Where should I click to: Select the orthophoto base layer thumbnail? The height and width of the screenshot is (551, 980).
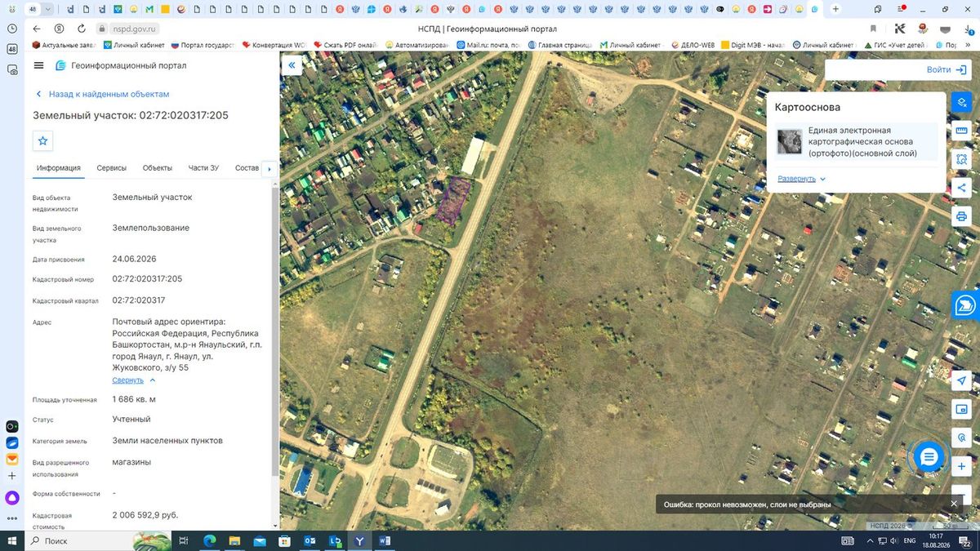790,142
